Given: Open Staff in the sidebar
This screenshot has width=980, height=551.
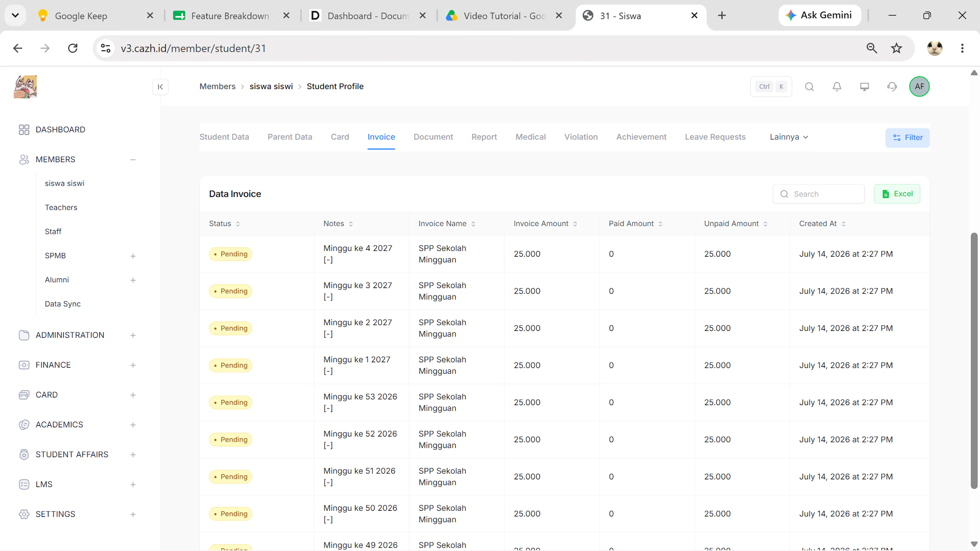Looking at the screenshot, I should pos(53,232).
